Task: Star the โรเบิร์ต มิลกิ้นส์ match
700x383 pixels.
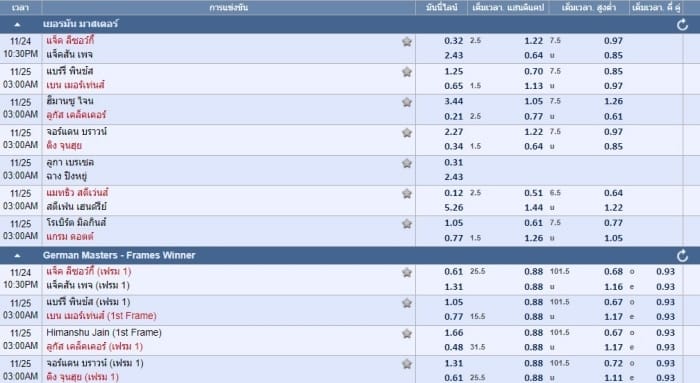Action: pos(407,224)
